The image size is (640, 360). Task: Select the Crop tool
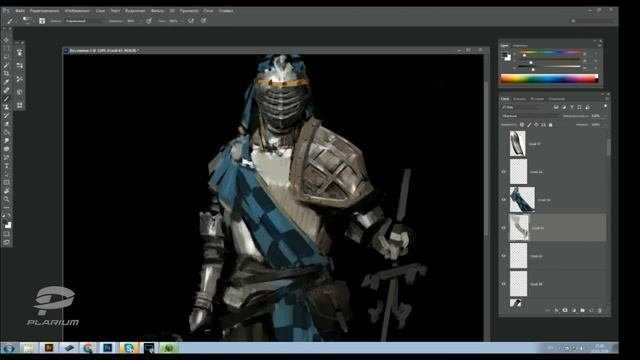coord(6,73)
